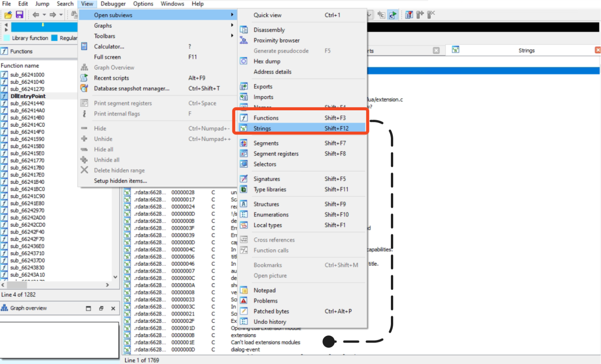Viewport: 601px width, 364px height.
Task: Select sub_66241000 in the Function name list
Action: [27, 74]
